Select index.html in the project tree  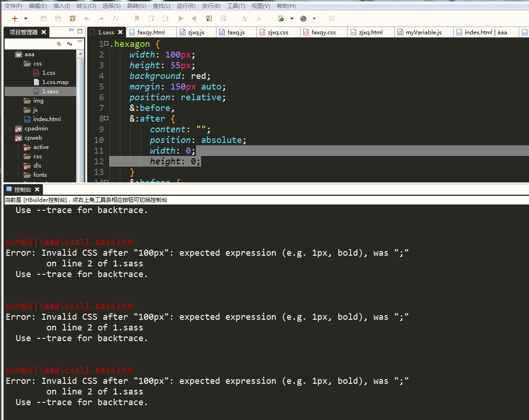(47, 119)
